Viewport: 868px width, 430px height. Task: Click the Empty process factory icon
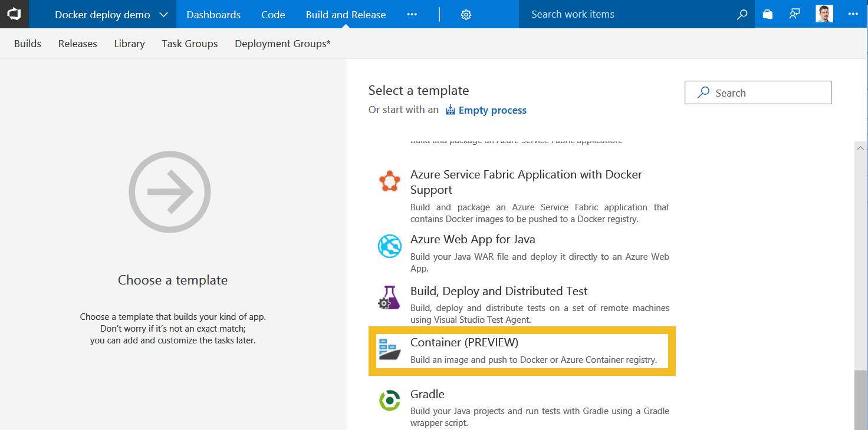(x=451, y=110)
